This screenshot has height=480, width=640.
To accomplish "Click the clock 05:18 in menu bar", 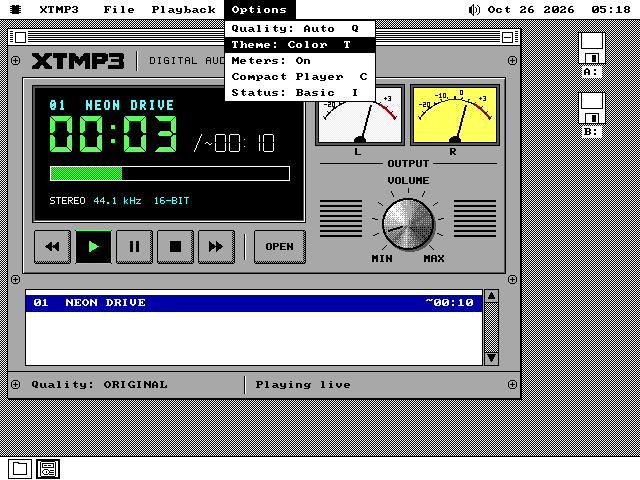I will point(611,9).
